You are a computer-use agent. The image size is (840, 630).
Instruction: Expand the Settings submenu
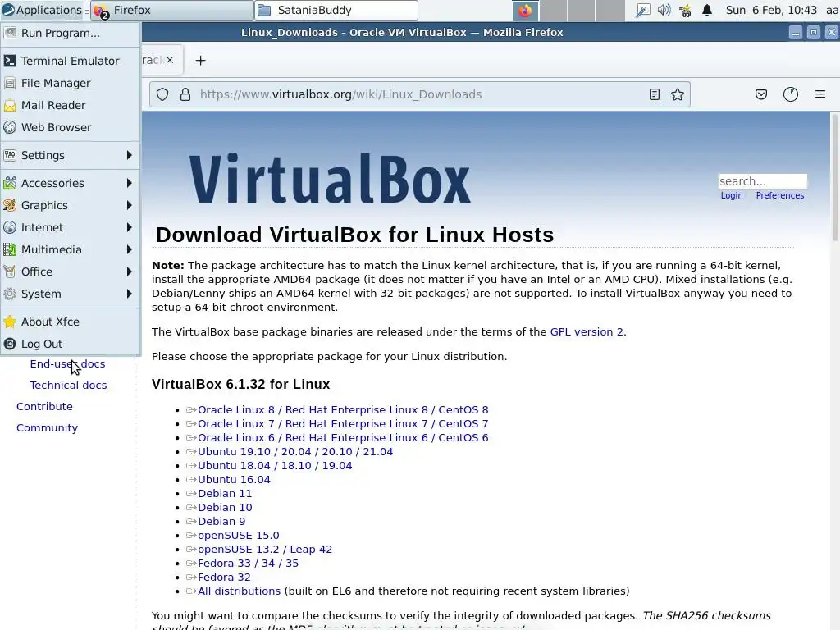(x=71, y=155)
